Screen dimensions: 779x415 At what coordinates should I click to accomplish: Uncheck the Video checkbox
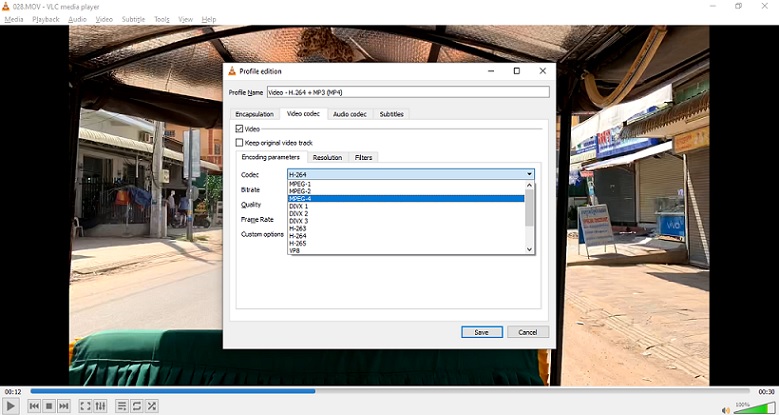(239, 129)
